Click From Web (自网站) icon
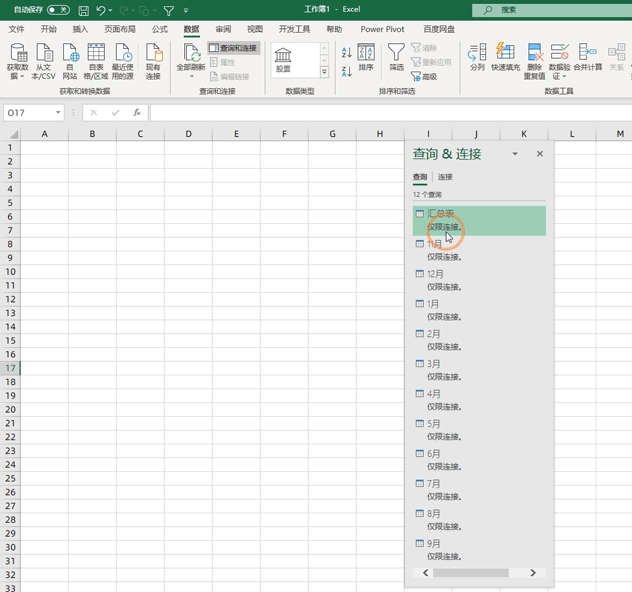Image resolution: width=632 pixels, height=592 pixels. (x=70, y=61)
